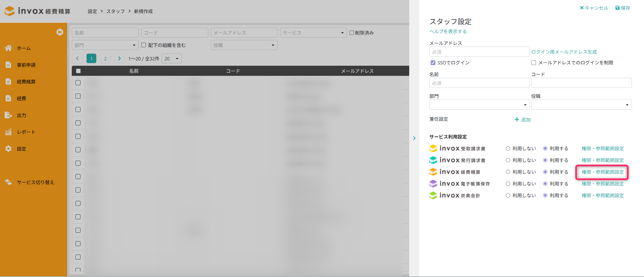Screen dimensions: 644x277
Task: Click the 経費 document icon
Action: click(8, 98)
